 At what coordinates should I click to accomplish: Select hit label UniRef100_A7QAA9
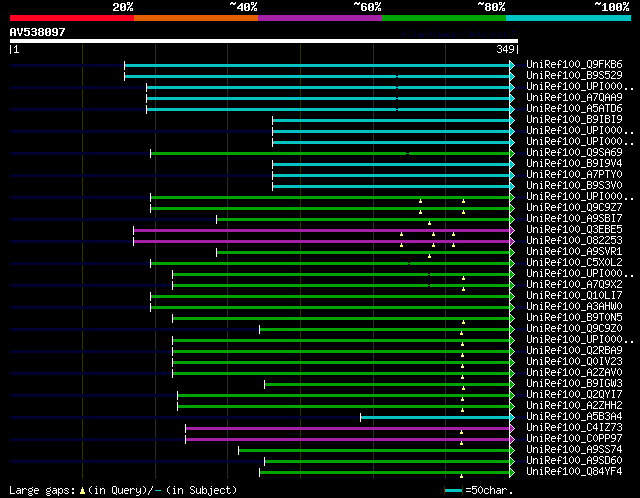coord(574,97)
